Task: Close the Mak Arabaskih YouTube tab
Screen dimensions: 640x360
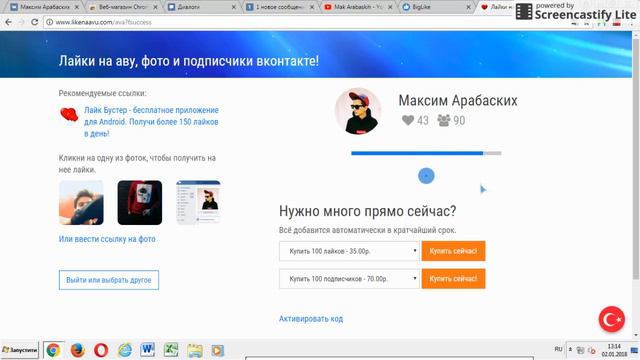Action: click(390, 7)
